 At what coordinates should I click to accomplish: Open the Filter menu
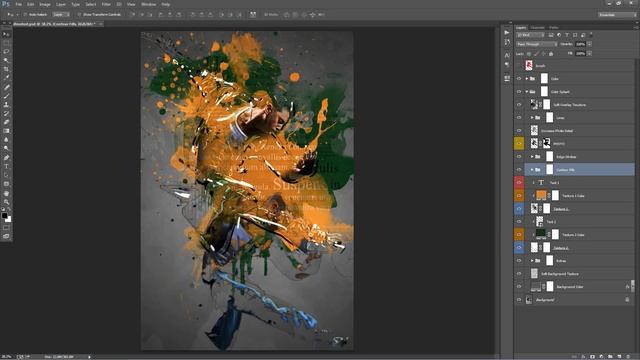coord(106,4)
